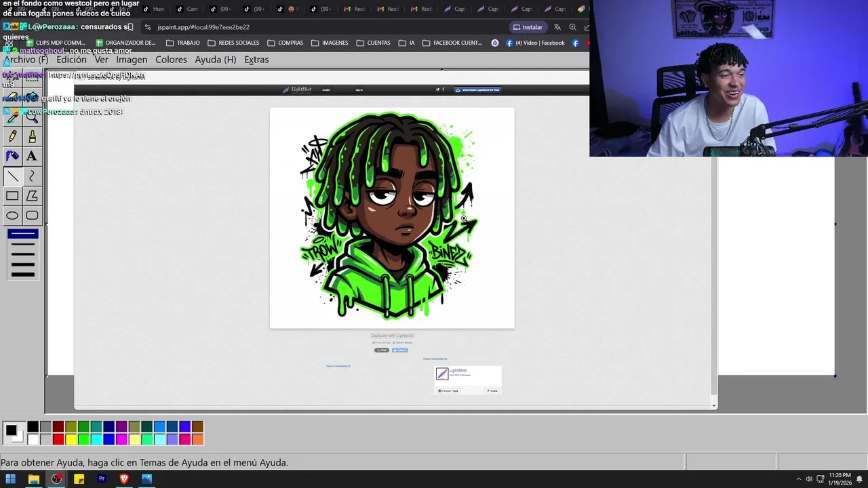The width and height of the screenshot is (868, 488).
Task: Open the CUENTAS bookmark folder
Action: 373,43
